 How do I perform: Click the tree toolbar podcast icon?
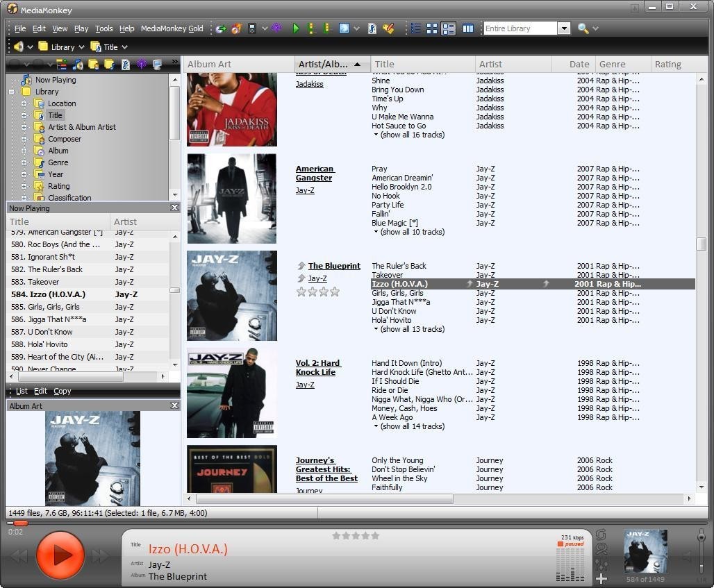[142, 65]
